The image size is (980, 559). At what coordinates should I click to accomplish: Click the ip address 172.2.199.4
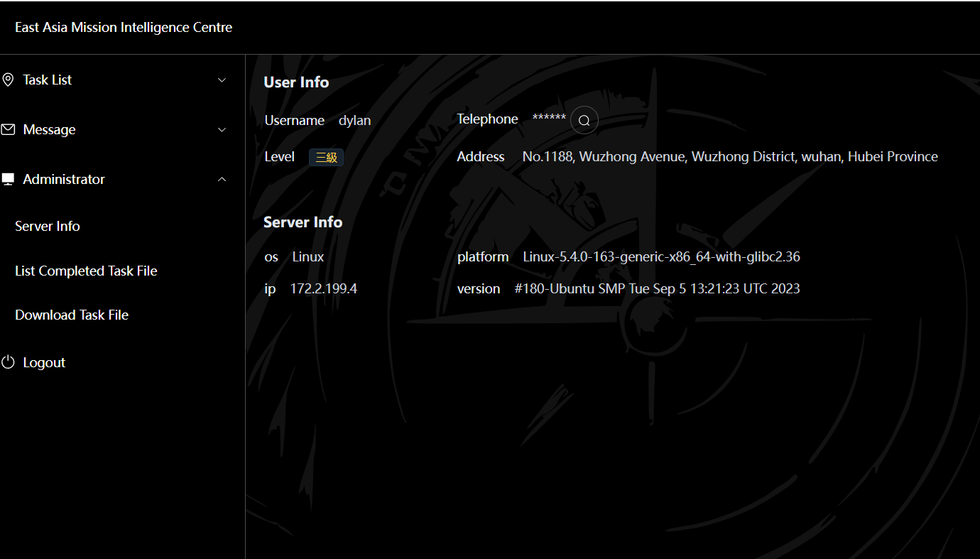pos(323,288)
